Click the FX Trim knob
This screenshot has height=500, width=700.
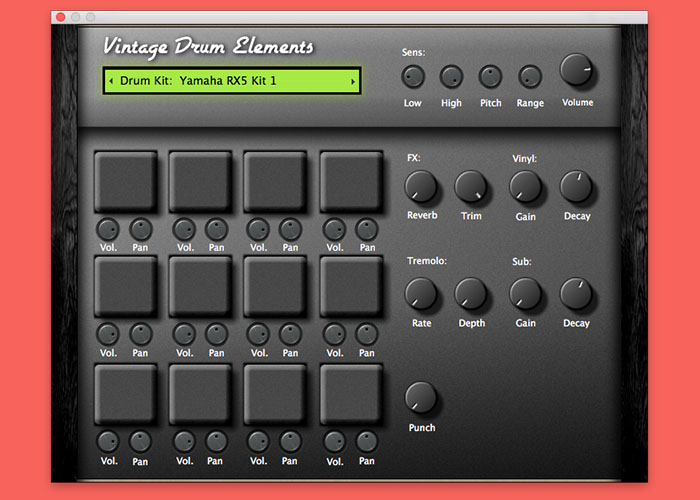click(x=470, y=186)
